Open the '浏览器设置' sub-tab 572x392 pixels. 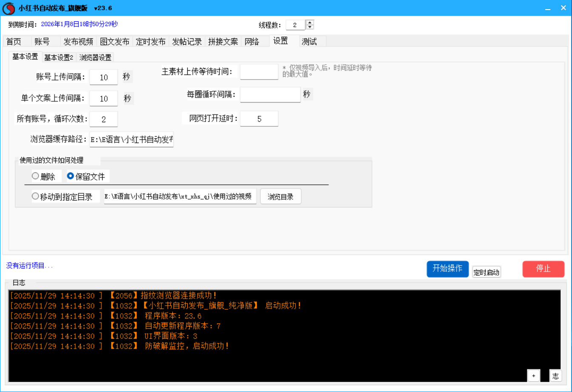pos(95,57)
